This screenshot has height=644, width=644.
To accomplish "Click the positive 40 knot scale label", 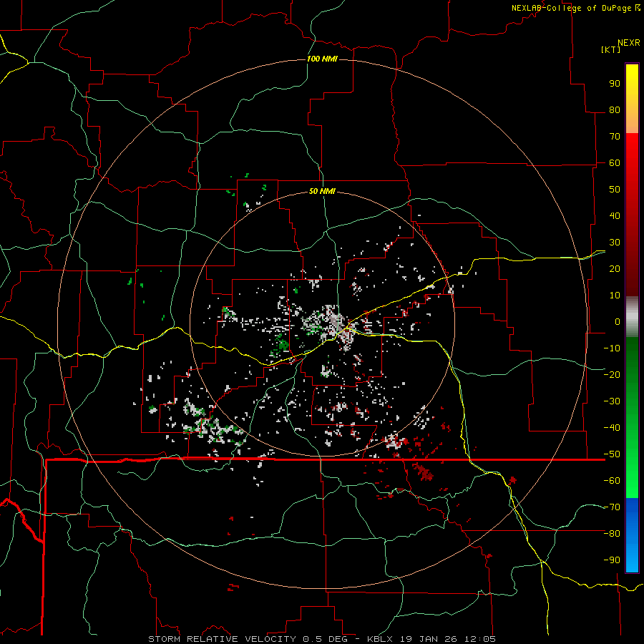I will pyautogui.click(x=615, y=215).
